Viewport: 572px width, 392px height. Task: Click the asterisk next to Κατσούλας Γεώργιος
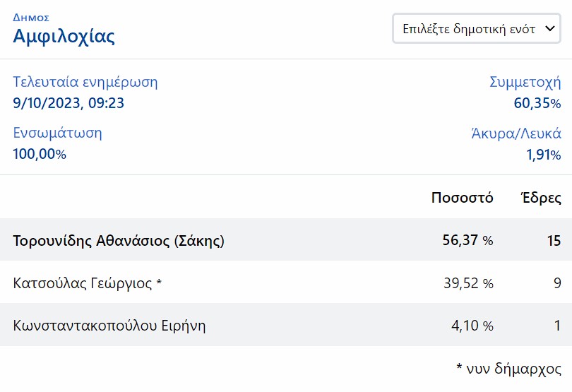click(159, 281)
